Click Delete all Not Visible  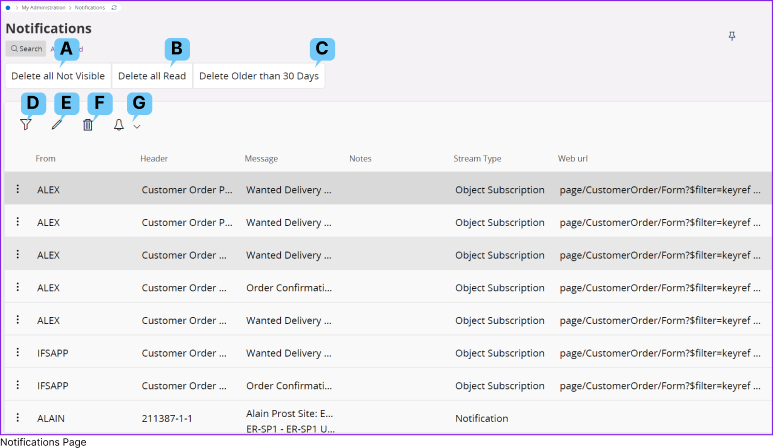[58, 76]
